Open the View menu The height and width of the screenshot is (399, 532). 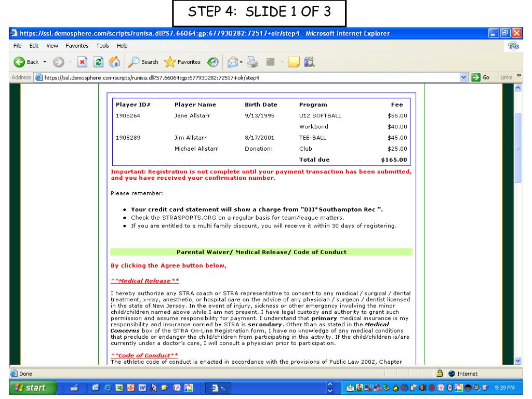pos(52,46)
